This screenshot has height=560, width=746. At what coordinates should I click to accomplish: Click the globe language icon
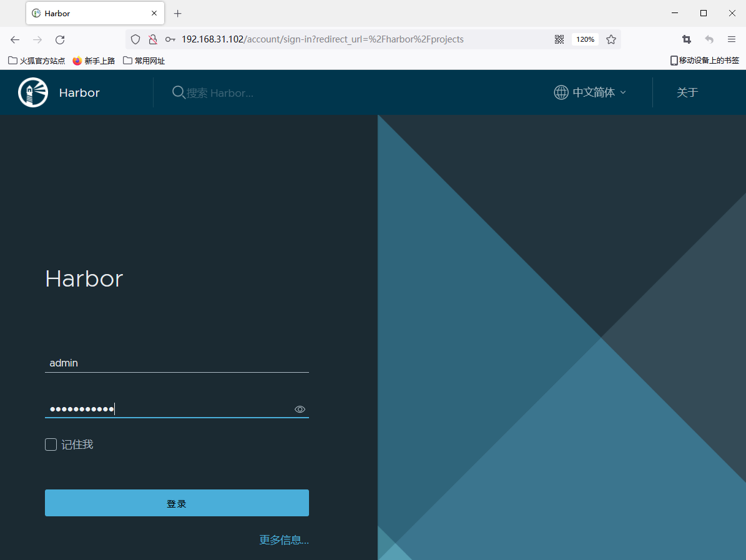(x=561, y=92)
